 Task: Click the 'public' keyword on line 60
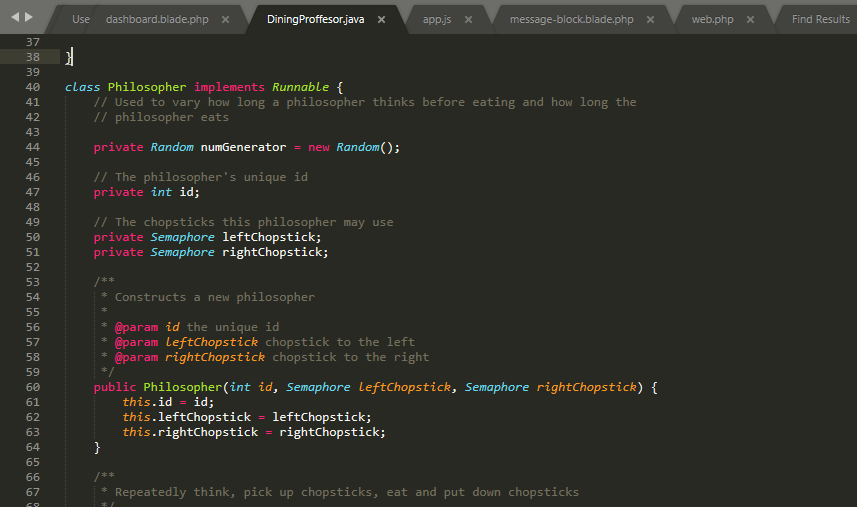point(115,387)
